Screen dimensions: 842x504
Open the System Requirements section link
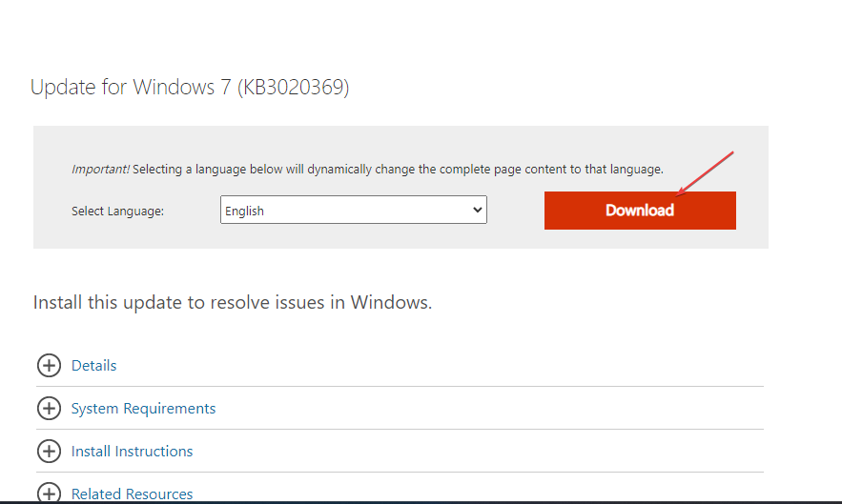(143, 409)
